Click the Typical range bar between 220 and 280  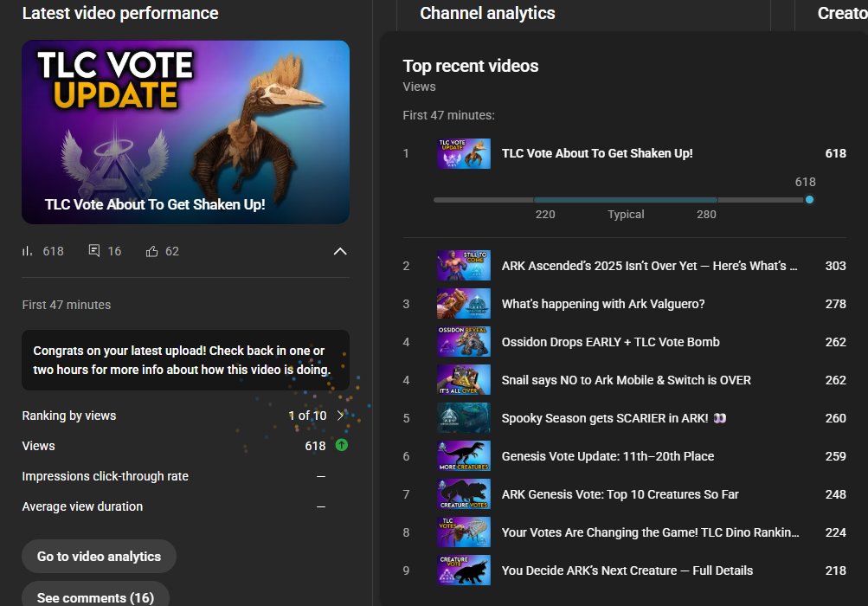626,199
